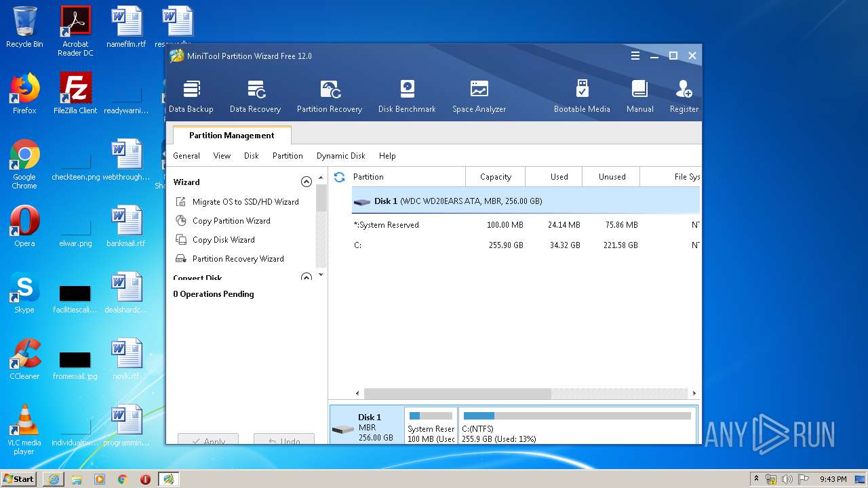Open Internet Explorer from taskbar
Image resolution: width=868 pixels, height=488 pixels.
(54, 479)
